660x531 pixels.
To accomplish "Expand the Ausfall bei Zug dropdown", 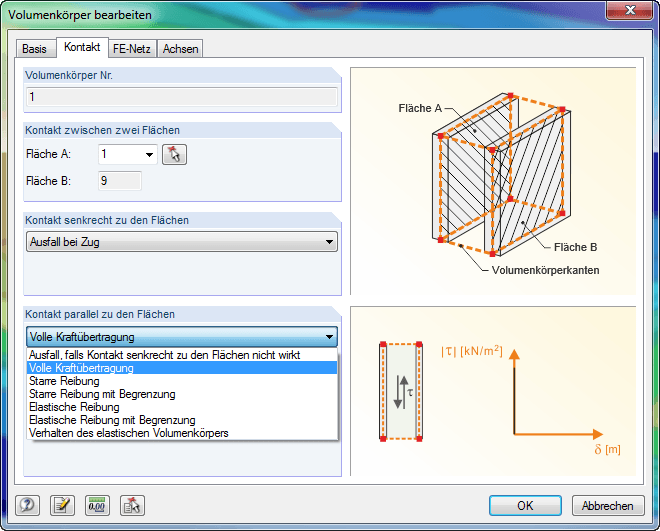I will (x=182, y=242).
